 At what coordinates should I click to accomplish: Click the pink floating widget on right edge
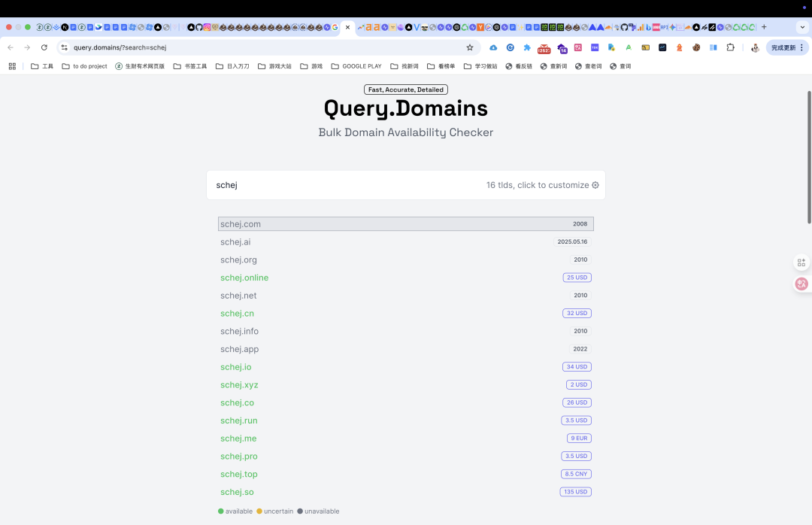(x=801, y=284)
